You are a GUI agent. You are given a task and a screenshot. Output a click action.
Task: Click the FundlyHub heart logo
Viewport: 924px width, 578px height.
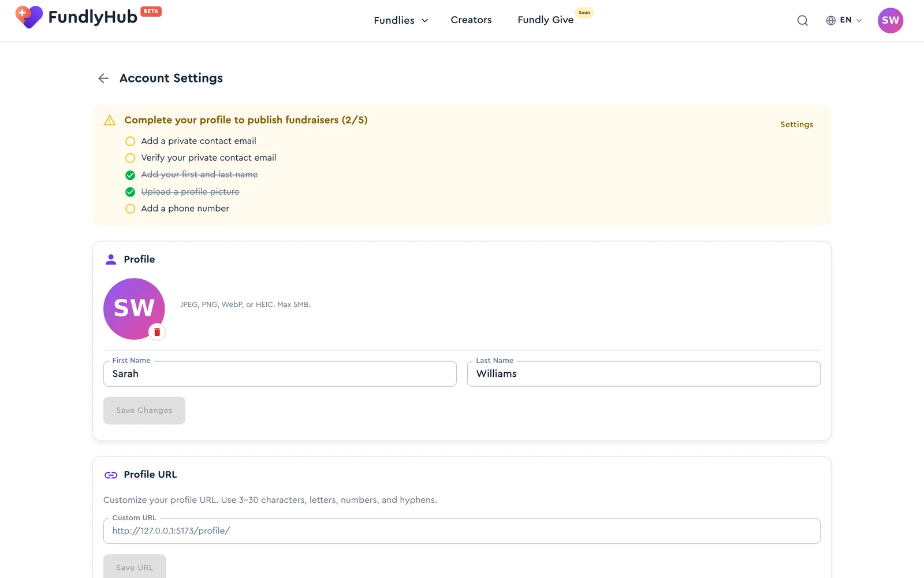coord(29,17)
